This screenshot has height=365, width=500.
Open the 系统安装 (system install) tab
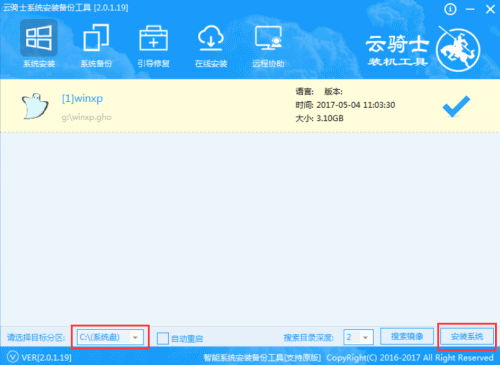point(39,44)
